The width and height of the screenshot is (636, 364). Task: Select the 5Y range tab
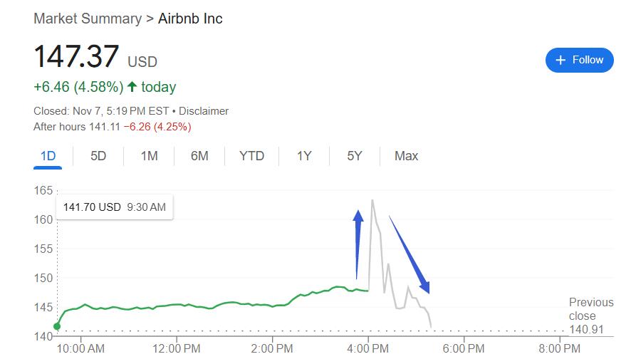[x=355, y=156]
